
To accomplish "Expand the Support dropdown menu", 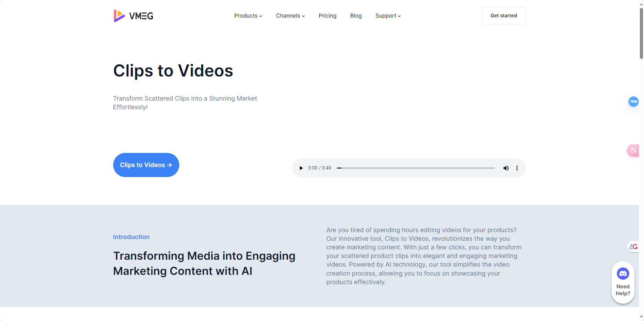I will pyautogui.click(x=388, y=15).
